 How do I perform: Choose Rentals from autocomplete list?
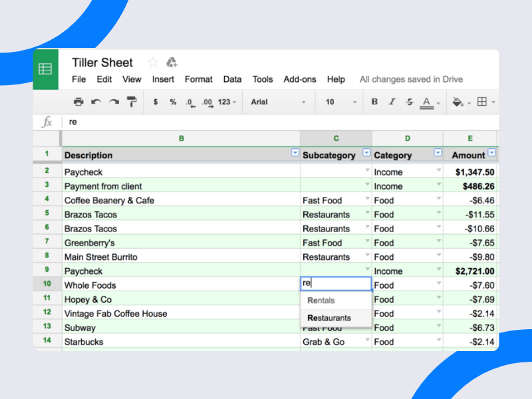[336, 301]
